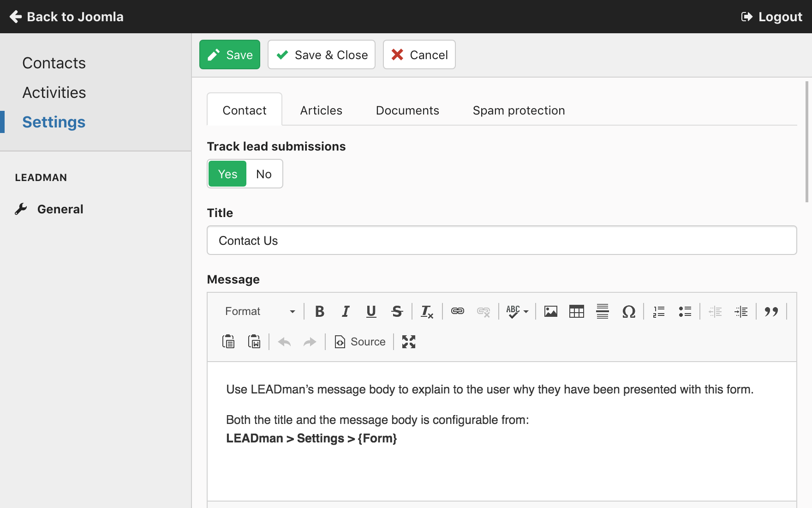Open the Format dropdown
Image resolution: width=812 pixels, height=508 pixels.
pyautogui.click(x=260, y=311)
